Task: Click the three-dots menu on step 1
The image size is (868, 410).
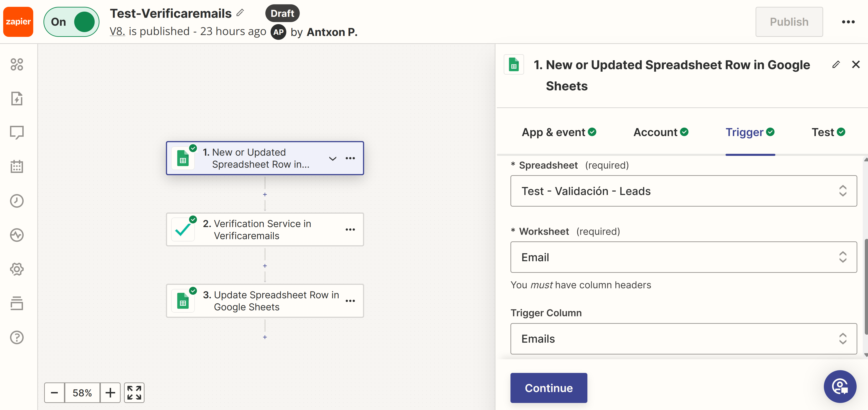Action: tap(350, 158)
